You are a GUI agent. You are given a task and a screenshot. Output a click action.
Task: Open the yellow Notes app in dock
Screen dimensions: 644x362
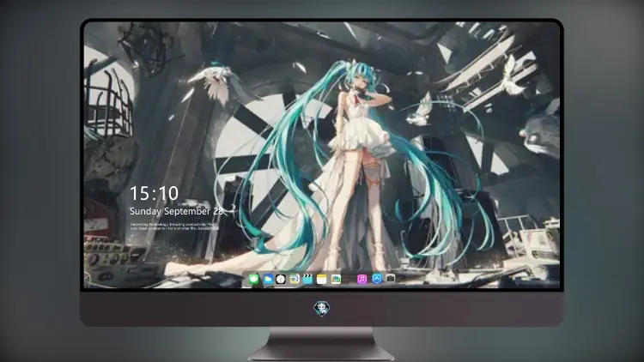coord(322,279)
